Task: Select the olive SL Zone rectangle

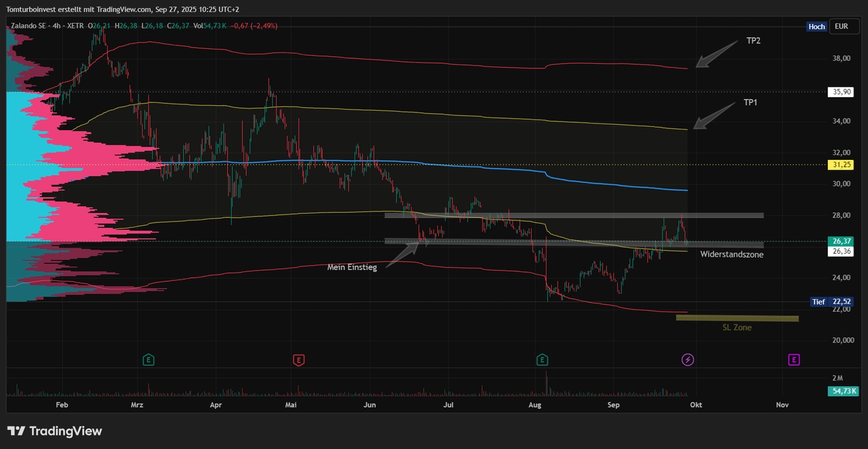Action: pos(737,318)
